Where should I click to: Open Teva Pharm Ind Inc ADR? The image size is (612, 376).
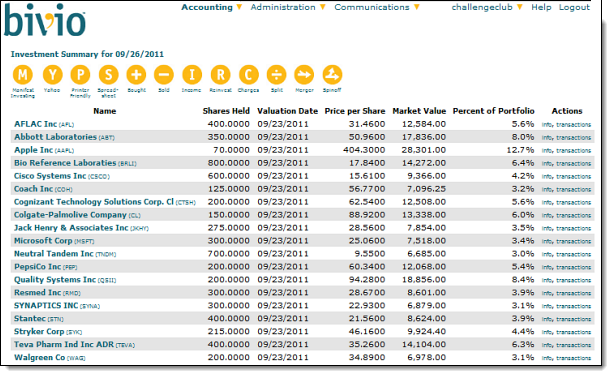point(64,344)
